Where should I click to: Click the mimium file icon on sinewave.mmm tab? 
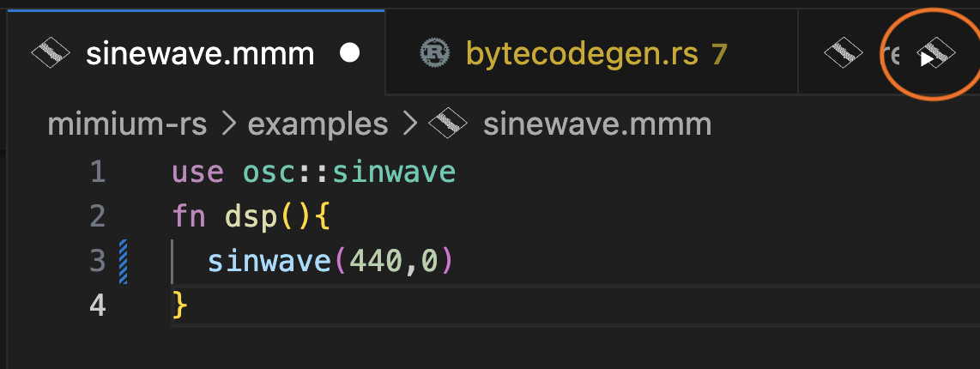click(x=51, y=54)
